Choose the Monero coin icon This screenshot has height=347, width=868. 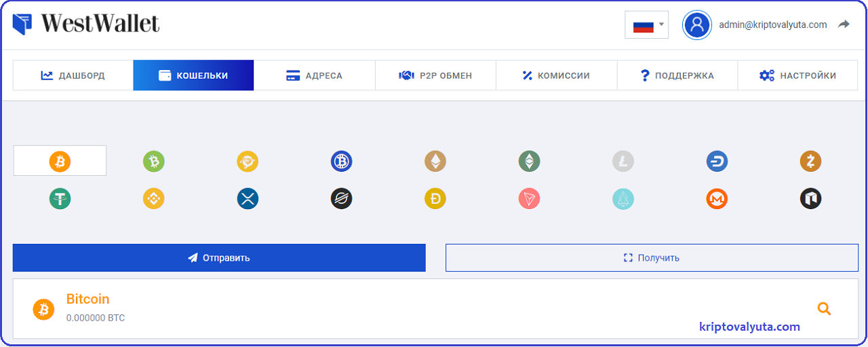click(717, 198)
